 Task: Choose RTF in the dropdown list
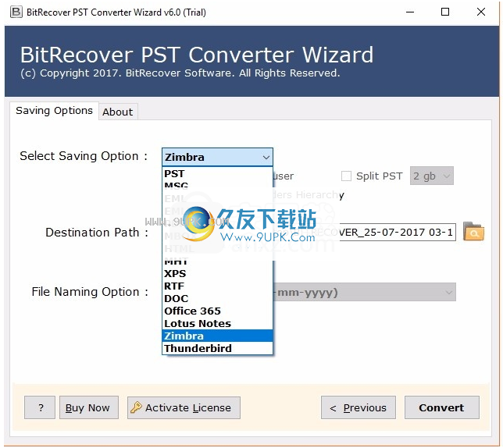pyautogui.click(x=217, y=286)
